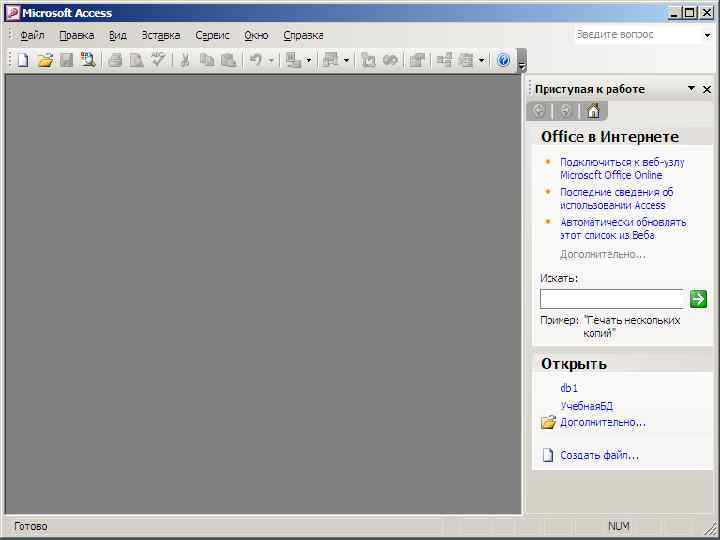Click the Properties toolbar icon

coord(417,60)
